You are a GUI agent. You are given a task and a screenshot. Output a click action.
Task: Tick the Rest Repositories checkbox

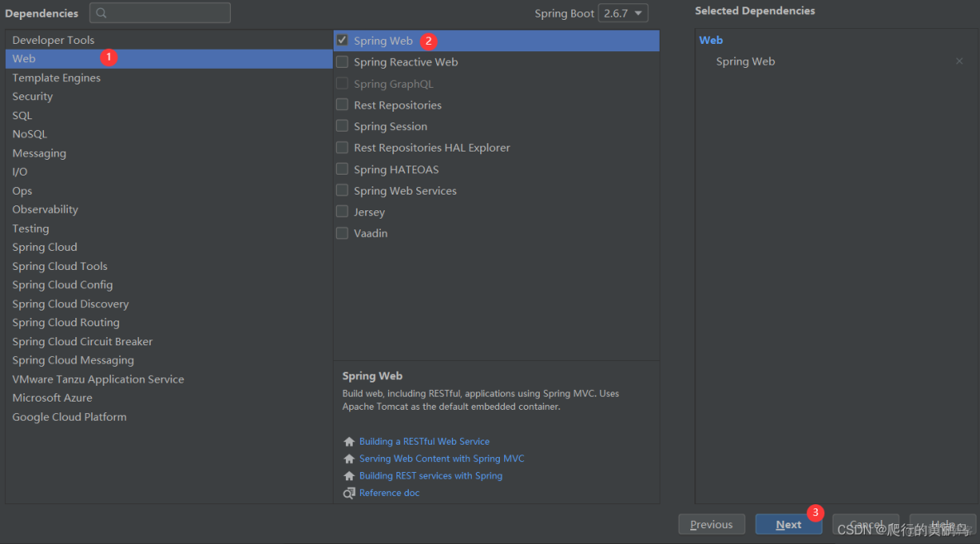pos(342,105)
